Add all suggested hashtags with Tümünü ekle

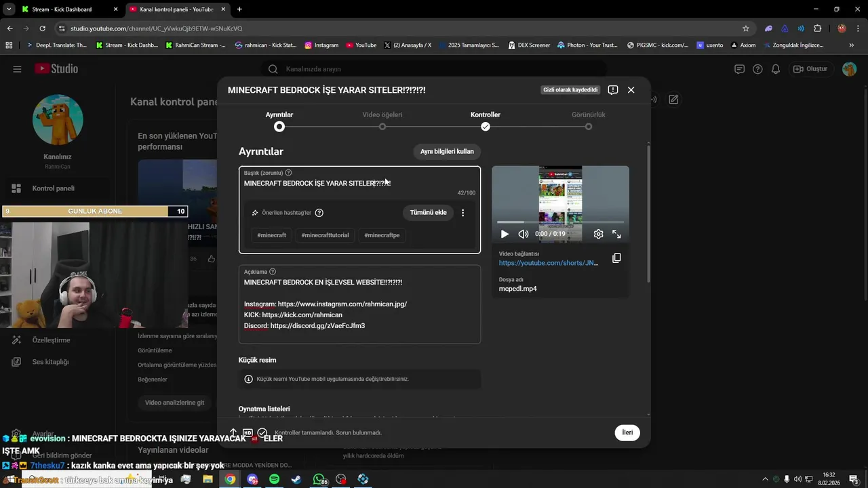(429, 213)
